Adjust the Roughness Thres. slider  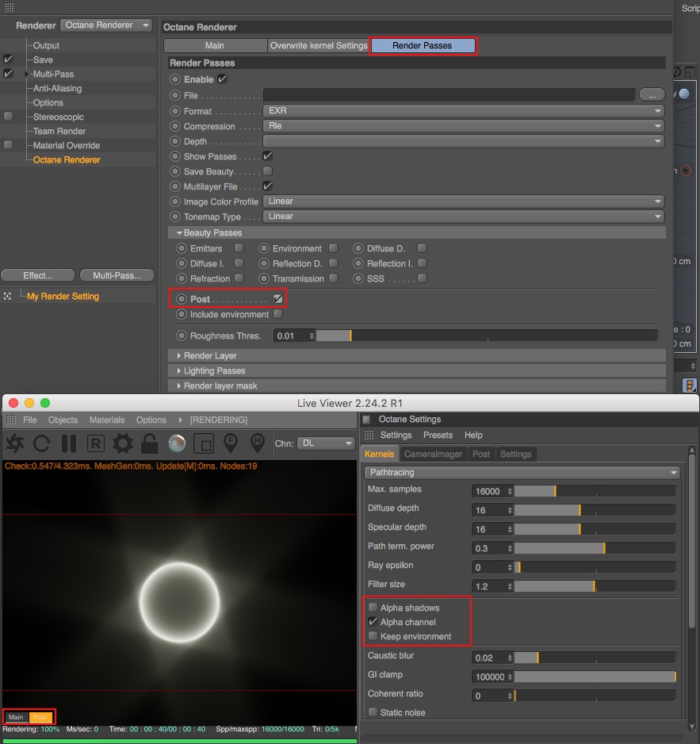tap(487, 336)
